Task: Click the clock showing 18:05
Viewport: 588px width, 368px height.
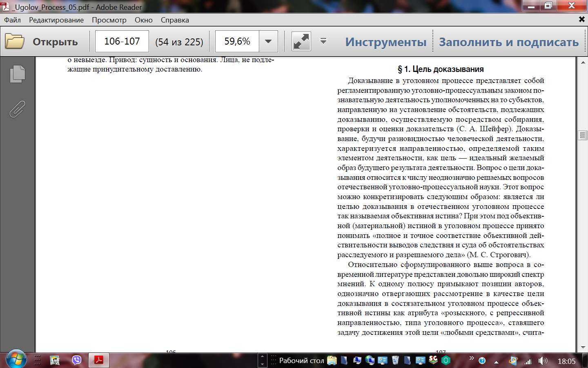Action: (566, 361)
